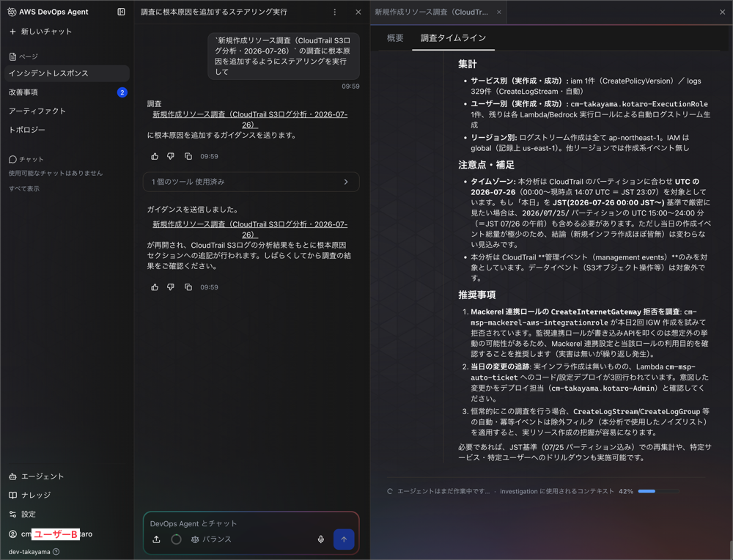Expand 1 個のツール 使用済み details

coord(251,182)
